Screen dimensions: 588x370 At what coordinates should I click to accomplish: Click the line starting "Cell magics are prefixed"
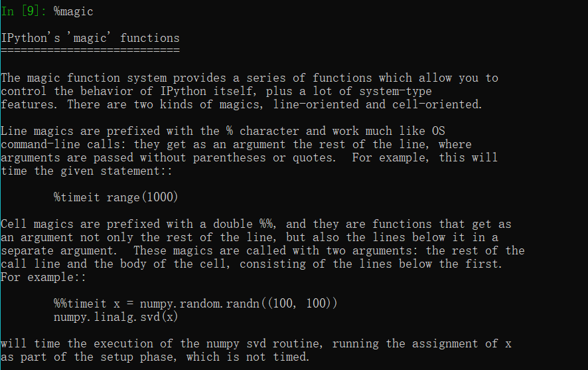(x=256, y=224)
